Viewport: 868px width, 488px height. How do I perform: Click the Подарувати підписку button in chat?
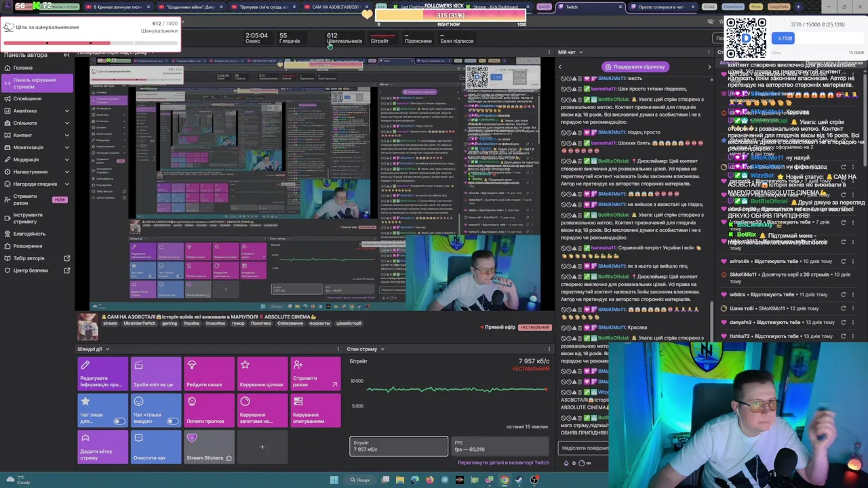click(635, 66)
